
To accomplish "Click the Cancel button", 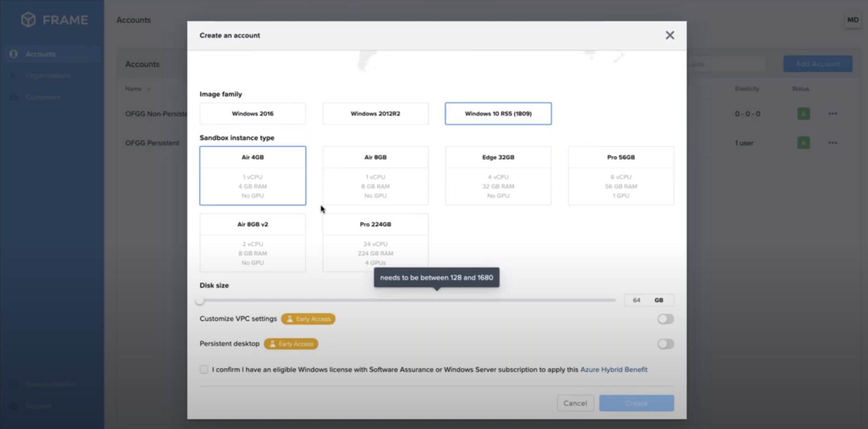I will pos(575,403).
